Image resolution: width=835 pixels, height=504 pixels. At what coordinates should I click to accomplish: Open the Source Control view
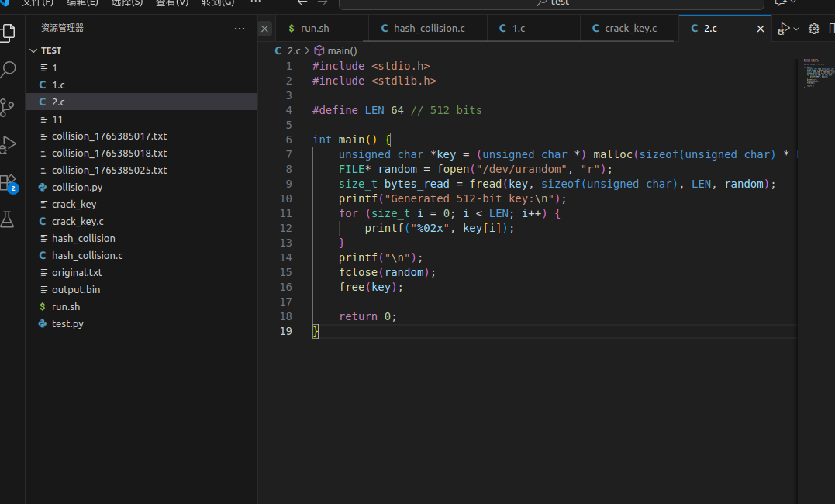click(8, 108)
